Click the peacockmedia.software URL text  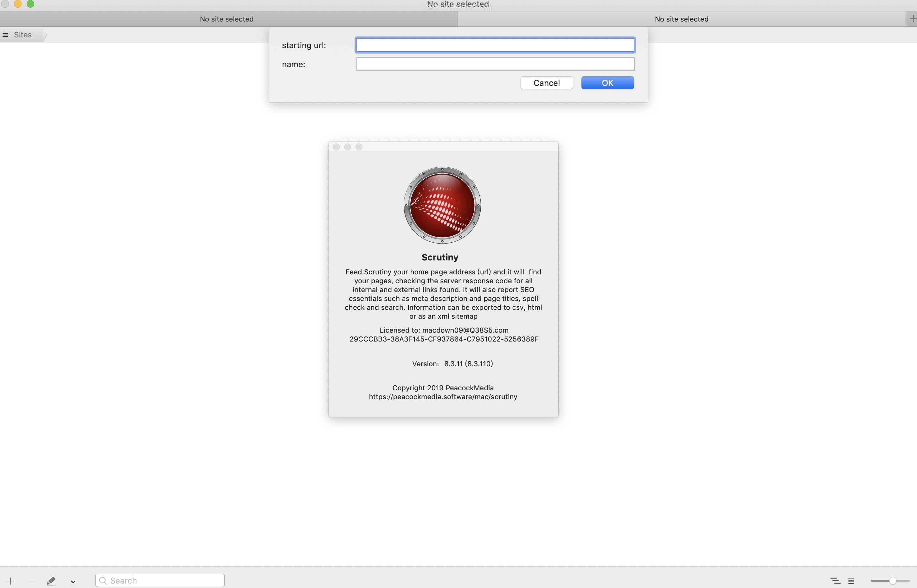click(443, 397)
